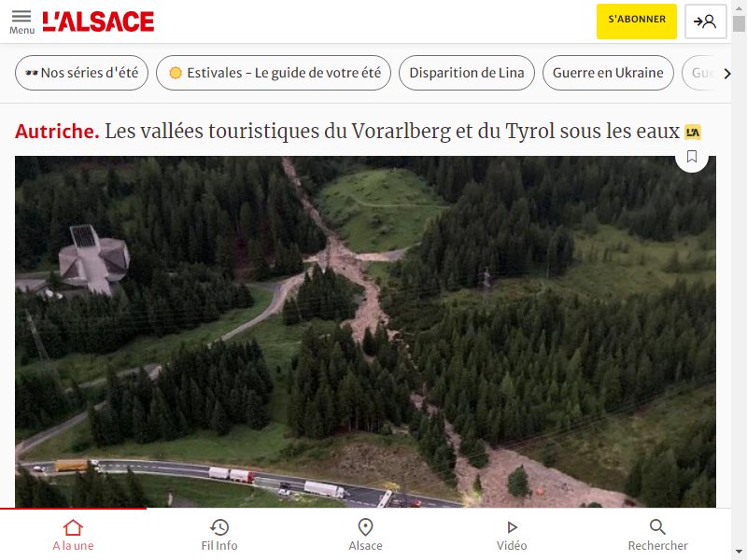Viewport: 747px width, 560px height.
Task: Open the landslide aerial photo
Action: (x=365, y=331)
